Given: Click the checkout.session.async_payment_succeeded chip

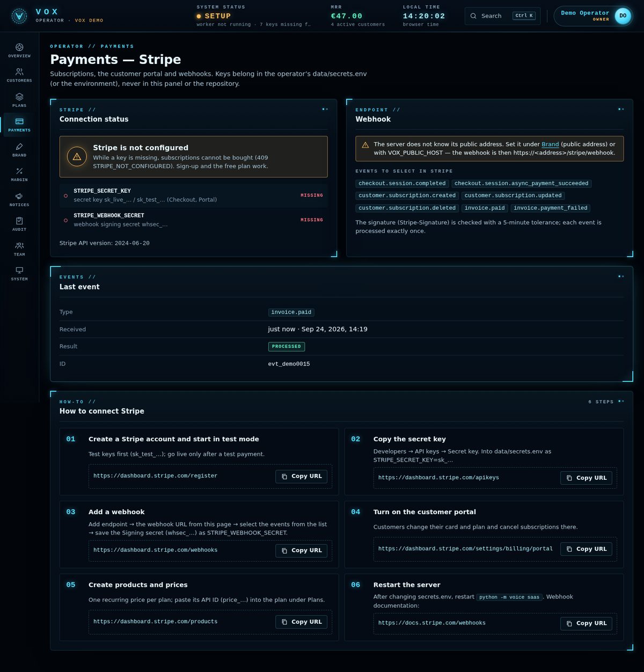Looking at the screenshot, I should [521, 184].
